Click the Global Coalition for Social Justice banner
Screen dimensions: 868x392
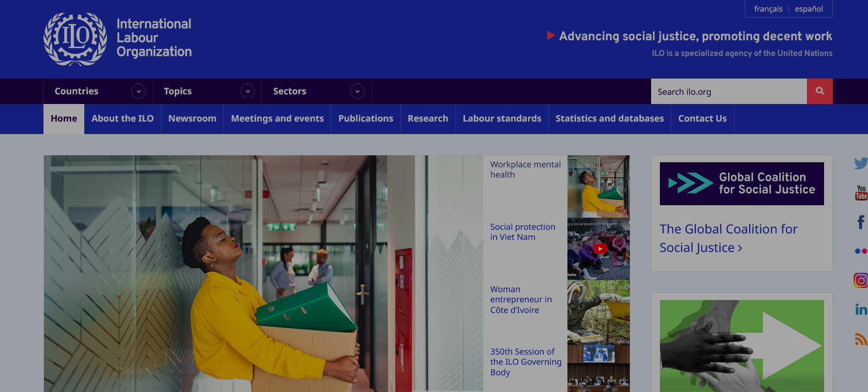742,184
